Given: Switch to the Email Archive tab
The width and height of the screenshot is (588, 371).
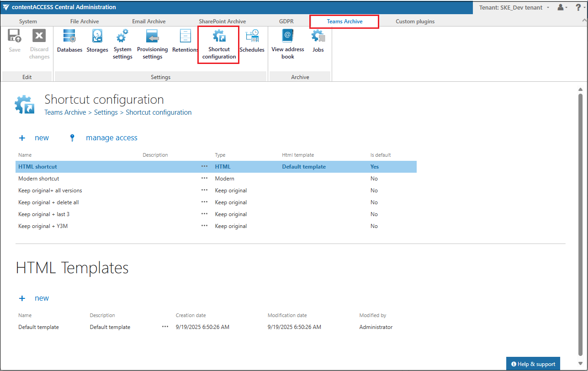Looking at the screenshot, I should point(149,21).
